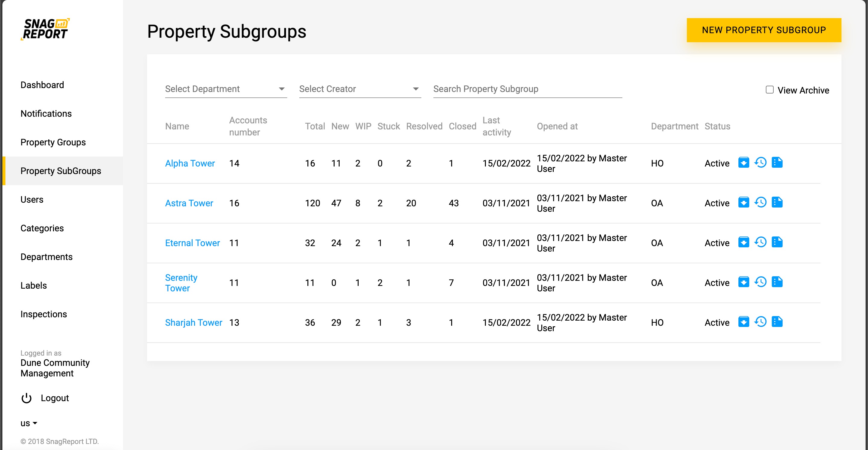Open the Alpha Tower link
Viewport: 868px width, 450px height.
pos(190,163)
